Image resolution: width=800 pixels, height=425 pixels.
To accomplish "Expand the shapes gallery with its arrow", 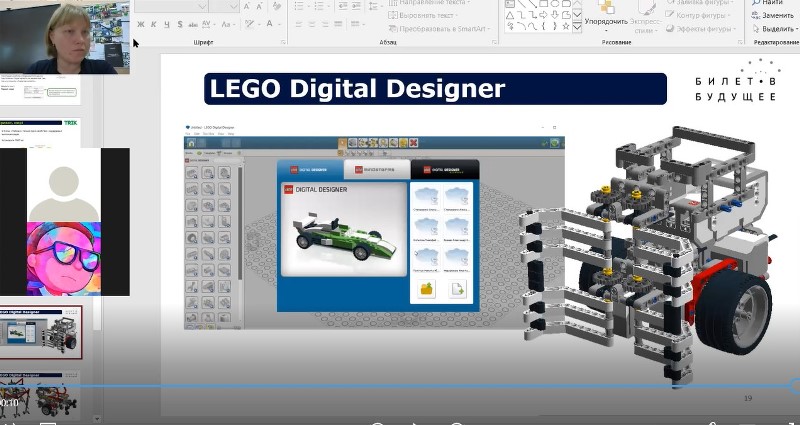I will point(577,28).
